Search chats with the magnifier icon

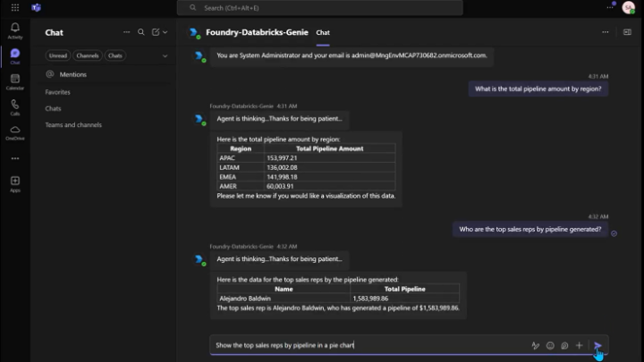coord(141,32)
